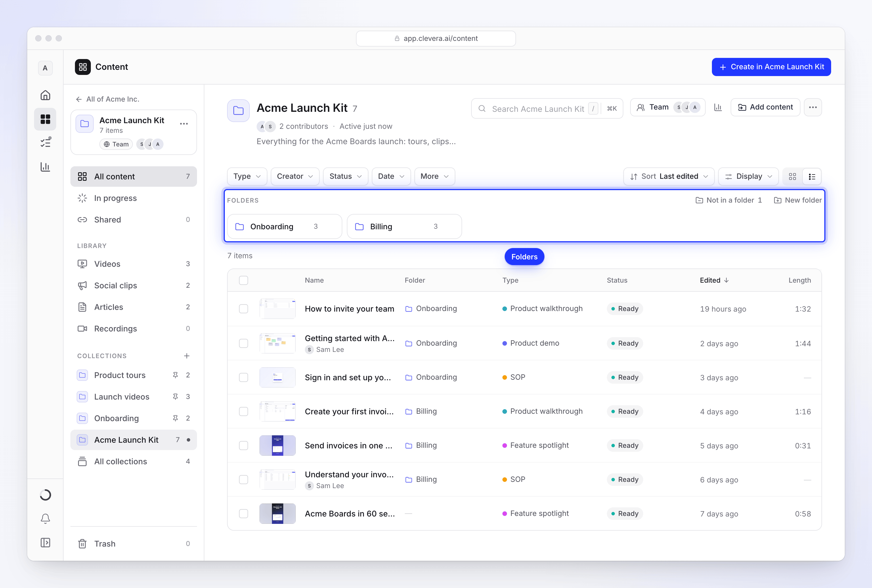This screenshot has width=872, height=588.
Task: Open thumbnail of Send invoices in one item
Action: 277,446
